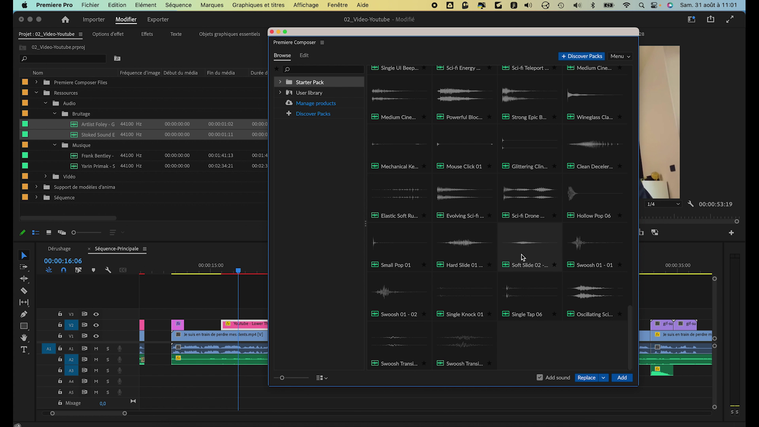Choose the Pen tool in timeline toolbar
The image size is (759, 427).
[24, 314]
